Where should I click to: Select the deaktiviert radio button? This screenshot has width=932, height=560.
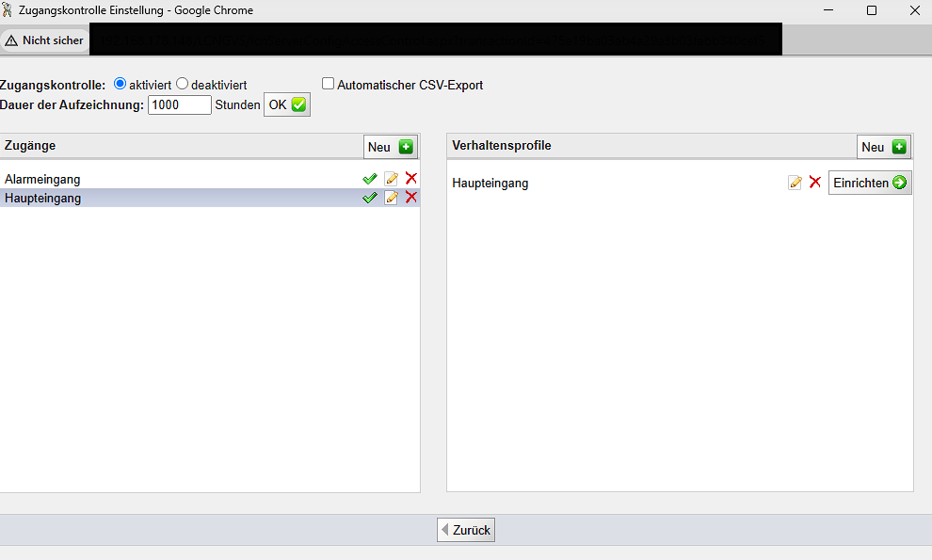click(x=183, y=84)
